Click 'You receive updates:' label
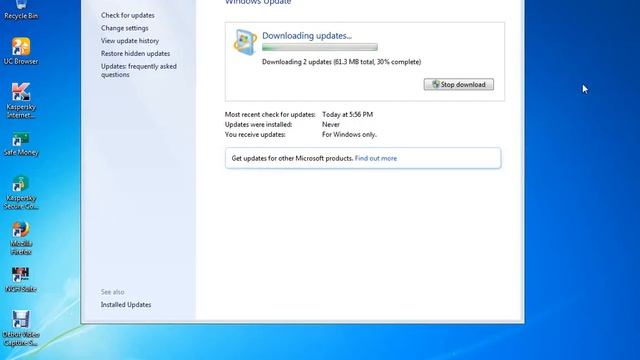 coord(255,134)
